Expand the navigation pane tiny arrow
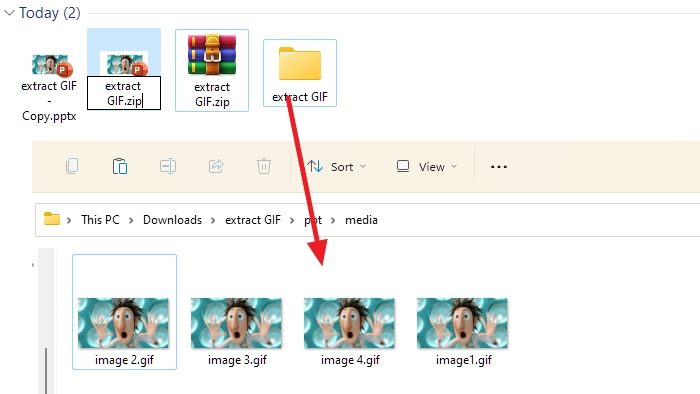The width and height of the screenshot is (700, 394). pyautogui.click(x=33, y=265)
